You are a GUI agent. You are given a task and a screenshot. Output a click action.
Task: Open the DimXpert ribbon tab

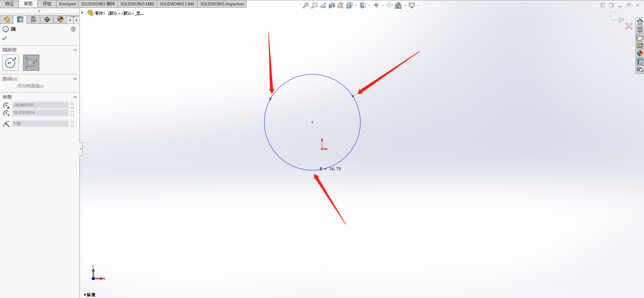tap(67, 4)
